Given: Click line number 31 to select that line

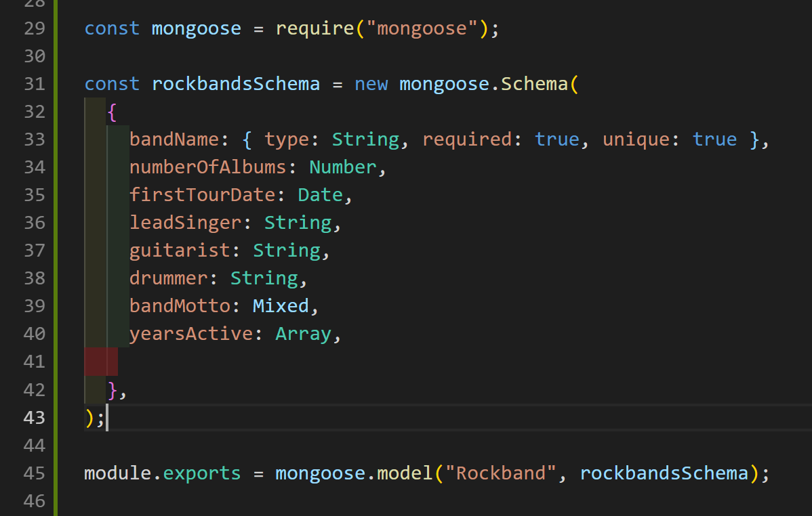Looking at the screenshot, I should (x=34, y=83).
